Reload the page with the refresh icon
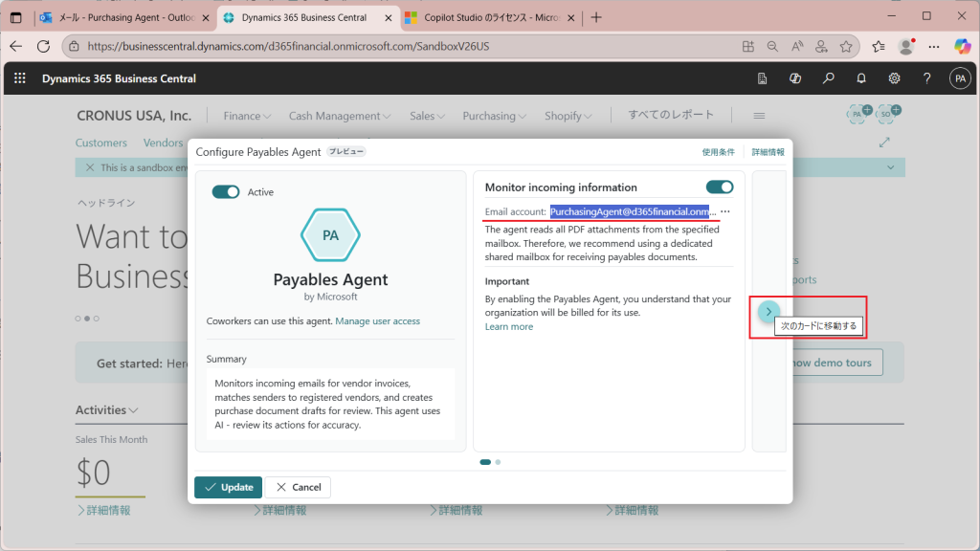The width and height of the screenshot is (980, 551). click(43, 46)
